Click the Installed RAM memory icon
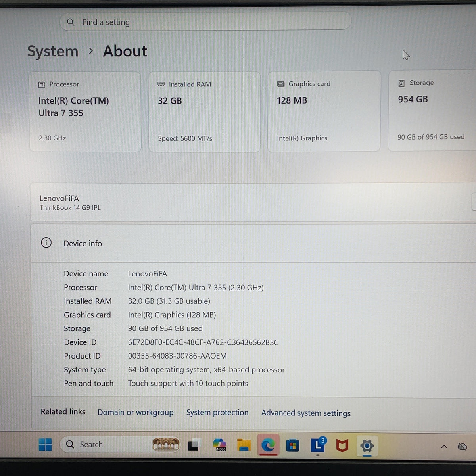The height and width of the screenshot is (476, 476). 161,84
